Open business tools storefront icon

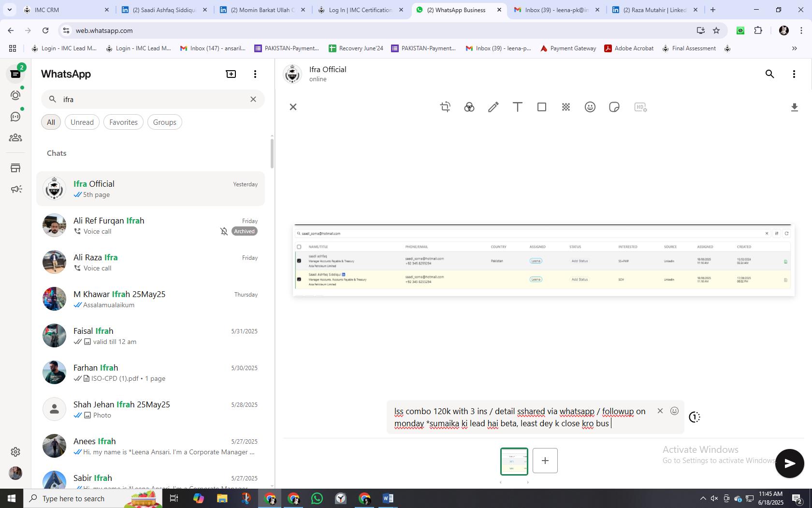coord(15,168)
